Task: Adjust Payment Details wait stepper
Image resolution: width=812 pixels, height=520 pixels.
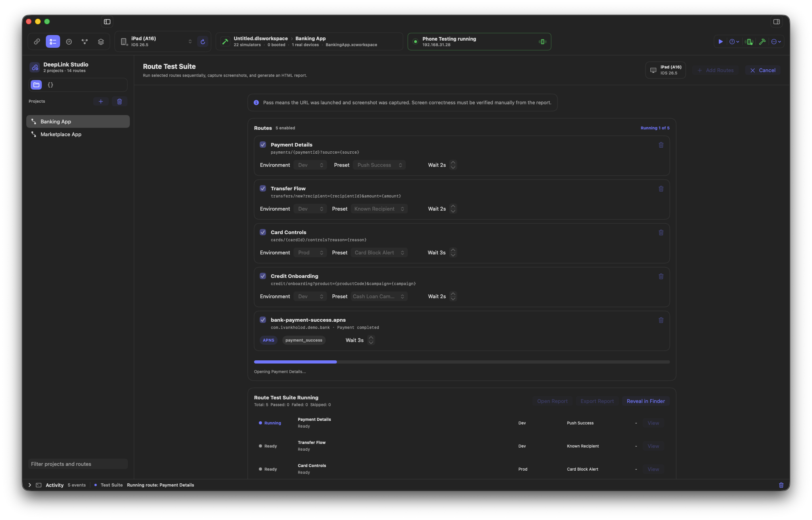Action: coord(453,165)
